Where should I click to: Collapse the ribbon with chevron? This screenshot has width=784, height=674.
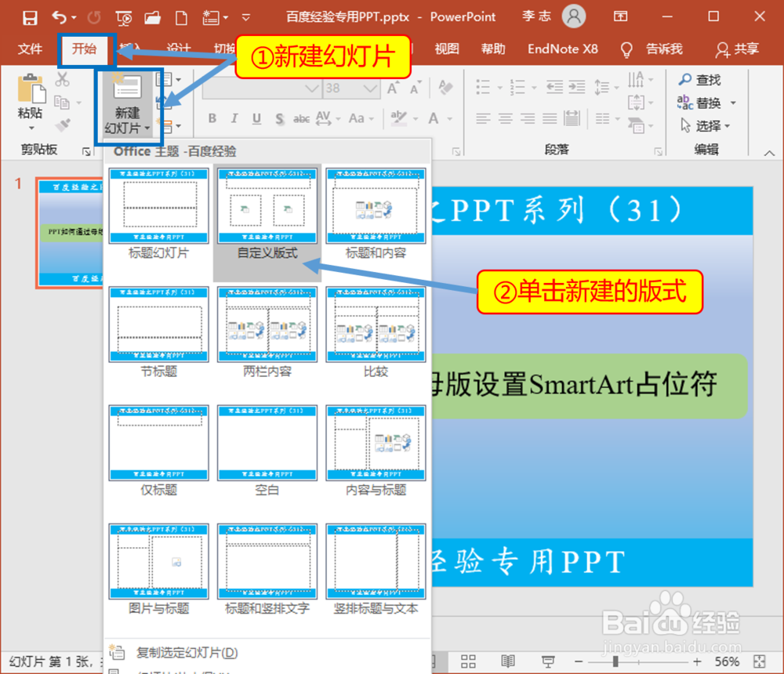[x=769, y=154]
